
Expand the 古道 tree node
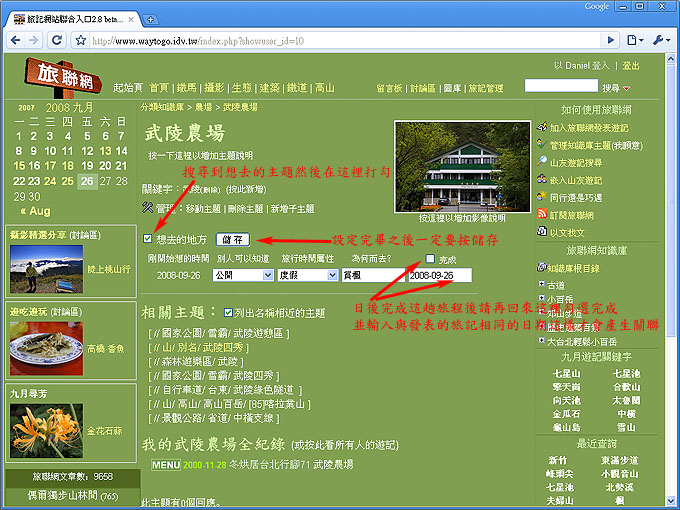(x=541, y=284)
